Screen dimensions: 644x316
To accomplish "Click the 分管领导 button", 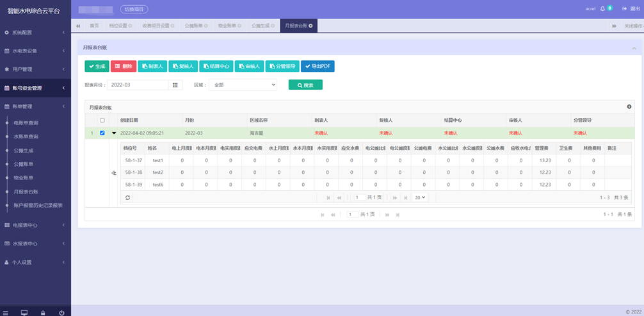I will pyautogui.click(x=282, y=66).
